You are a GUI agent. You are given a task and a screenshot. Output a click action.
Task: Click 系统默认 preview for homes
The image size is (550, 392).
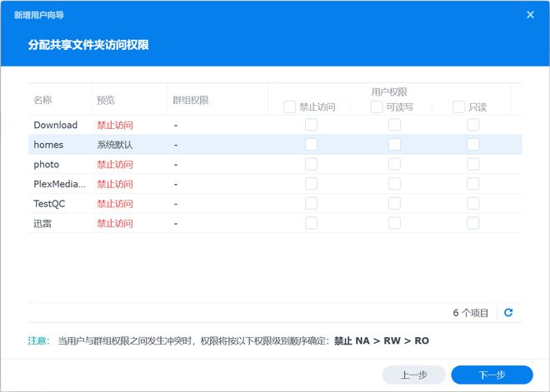pos(115,145)
